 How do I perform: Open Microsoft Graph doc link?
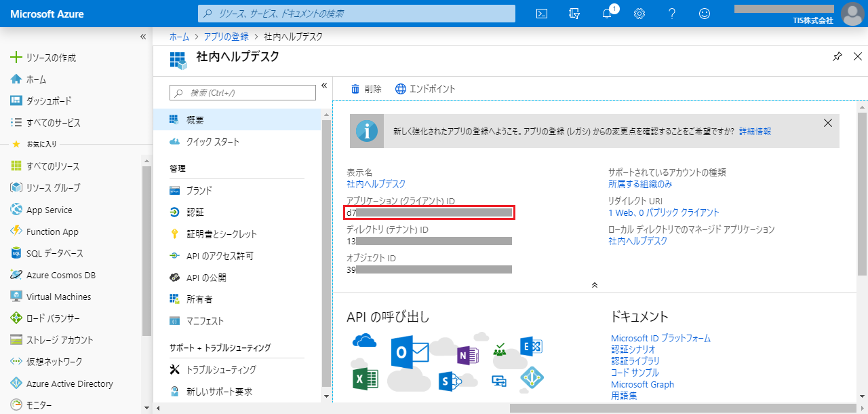(642, 384)
